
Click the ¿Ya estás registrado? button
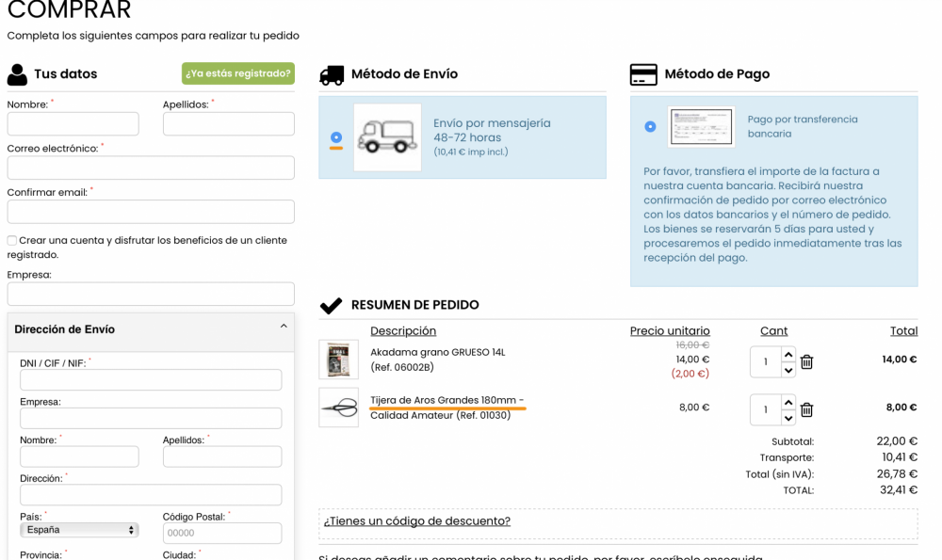tap(238, 73)
